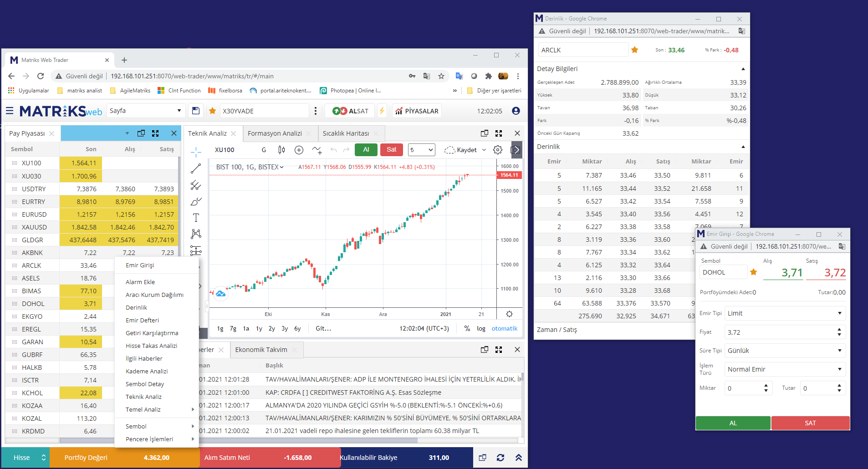Image resolution: width=868 pixels, height=469 pixels.
Task: Collapse the Detay Bilgileri section
Action: tap(743, 69)
